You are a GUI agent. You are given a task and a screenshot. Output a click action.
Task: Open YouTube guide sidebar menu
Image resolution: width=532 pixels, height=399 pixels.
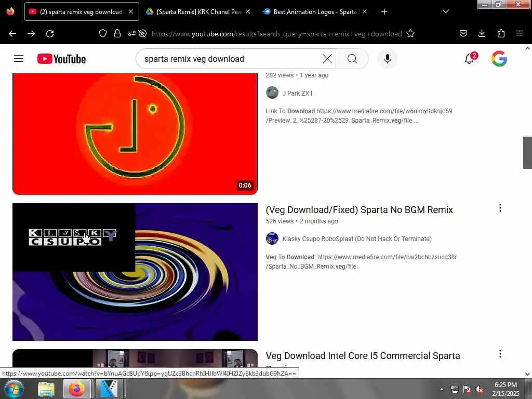(19, 59)
